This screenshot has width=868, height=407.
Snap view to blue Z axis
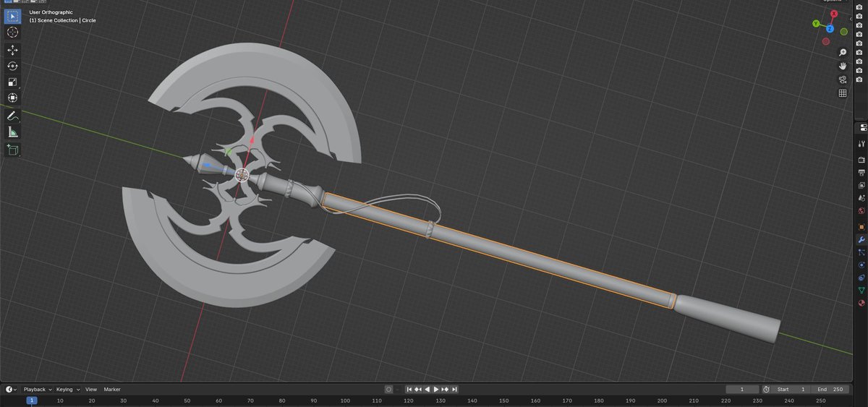(830, 29)
